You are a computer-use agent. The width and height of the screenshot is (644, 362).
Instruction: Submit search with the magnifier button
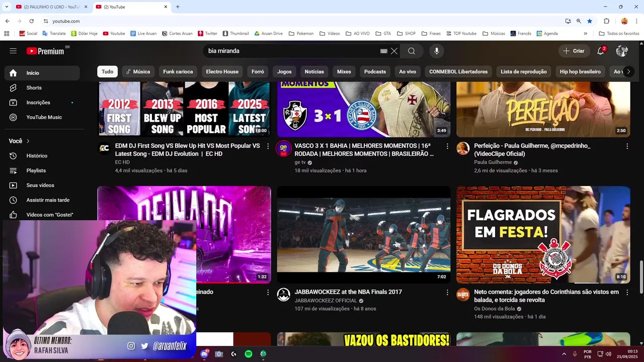point(412,51)
